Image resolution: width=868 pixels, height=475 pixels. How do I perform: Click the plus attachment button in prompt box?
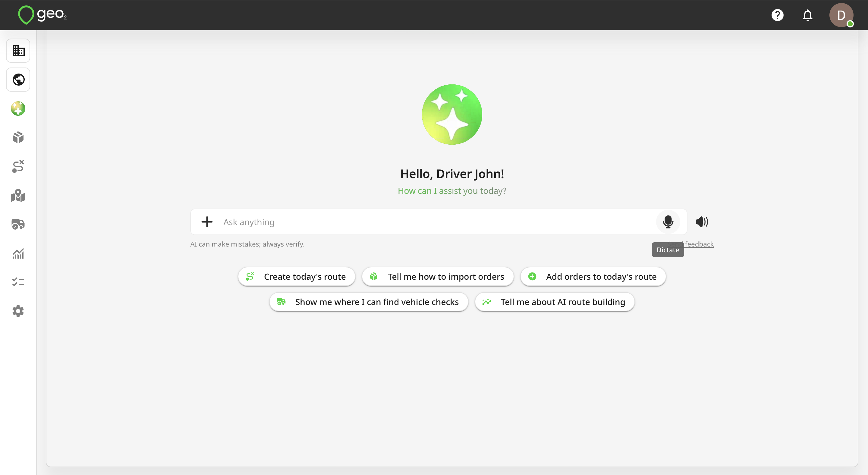pos(207,222)
